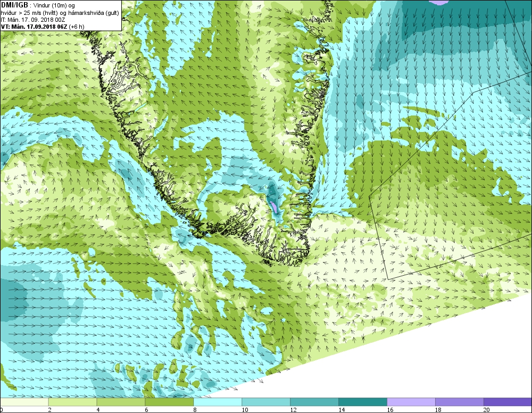Viewport: 532px width, 413px height.
Task: Click the 'Vindur (10m) og' label
Action: (x=54, y=5)
